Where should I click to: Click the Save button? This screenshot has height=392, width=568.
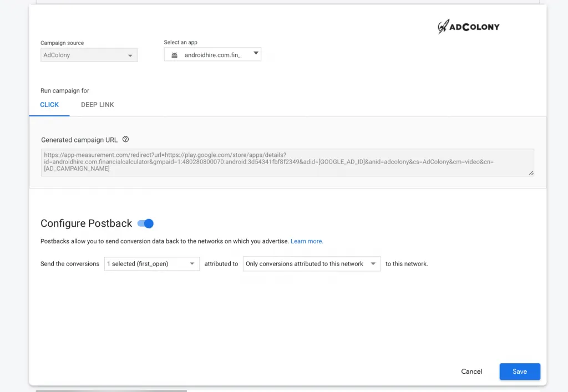tap(520, 371)
